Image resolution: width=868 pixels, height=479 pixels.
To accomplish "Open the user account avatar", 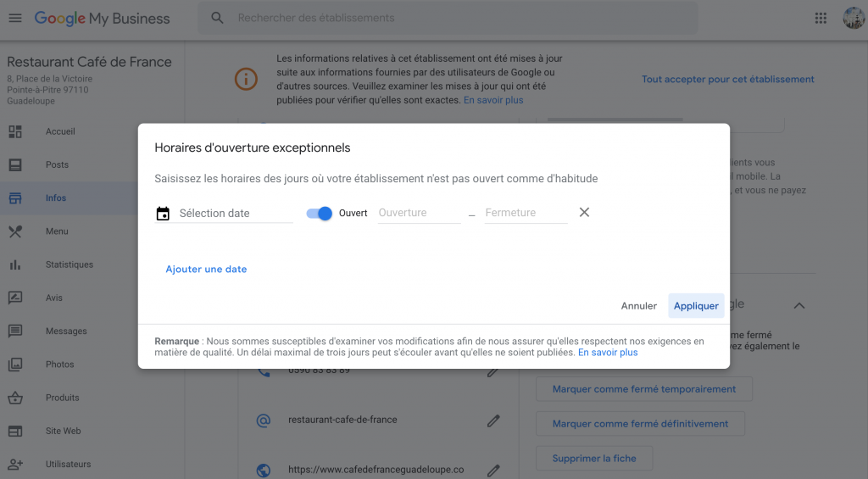I will click(x=853, y=18).
